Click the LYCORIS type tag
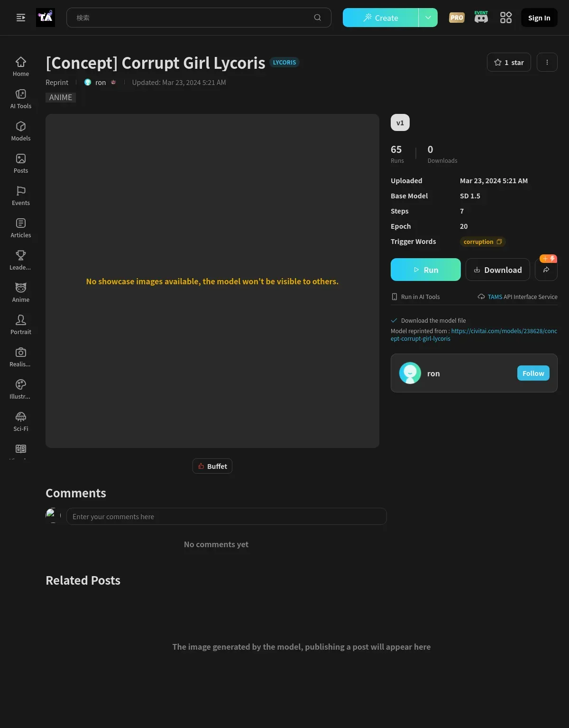The width and height of the screenshot is (569, 728). coord(284,62)
